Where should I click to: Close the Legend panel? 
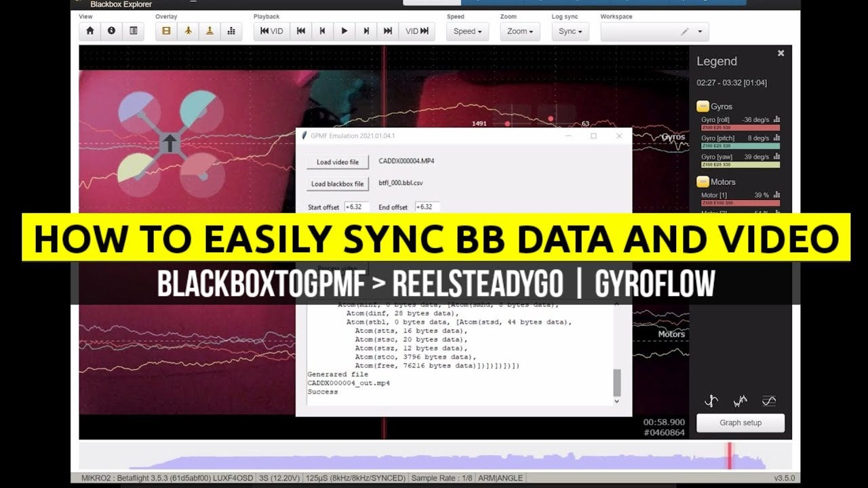point(781,53)
